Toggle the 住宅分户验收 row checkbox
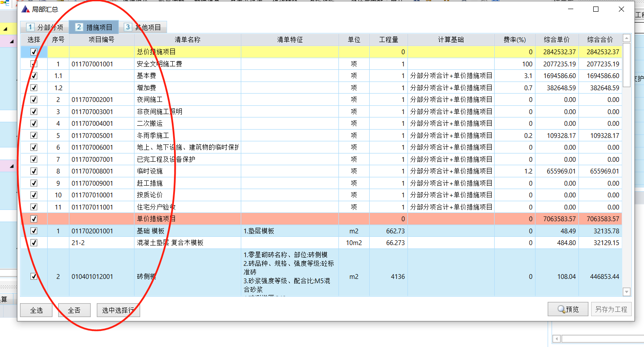644x347 pixels. [x=34, y=207]
